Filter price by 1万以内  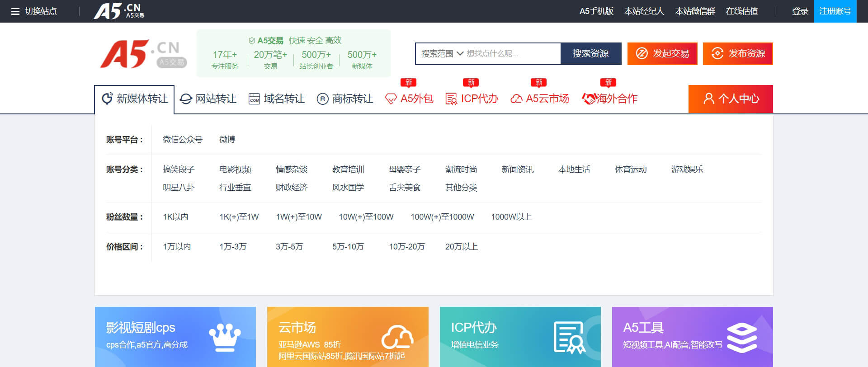(x=177, y=247)
